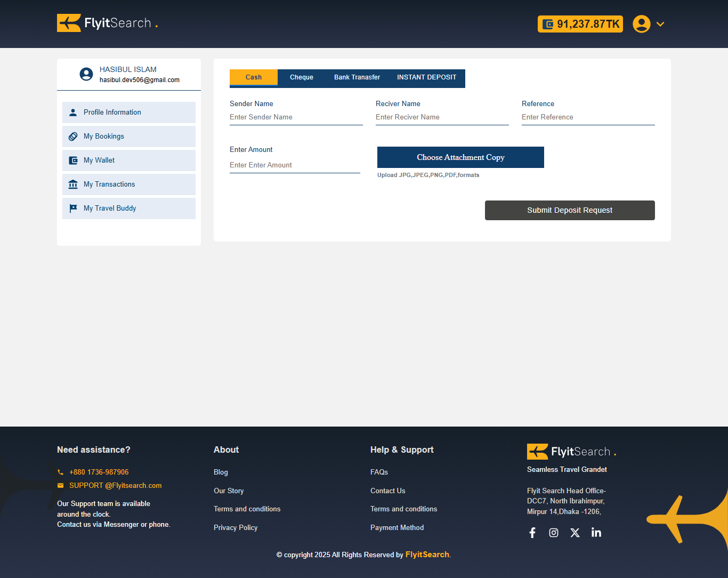Open the user account avatar in the header
The height and width of the screenshot is (578, 728).
click(642, 24)
